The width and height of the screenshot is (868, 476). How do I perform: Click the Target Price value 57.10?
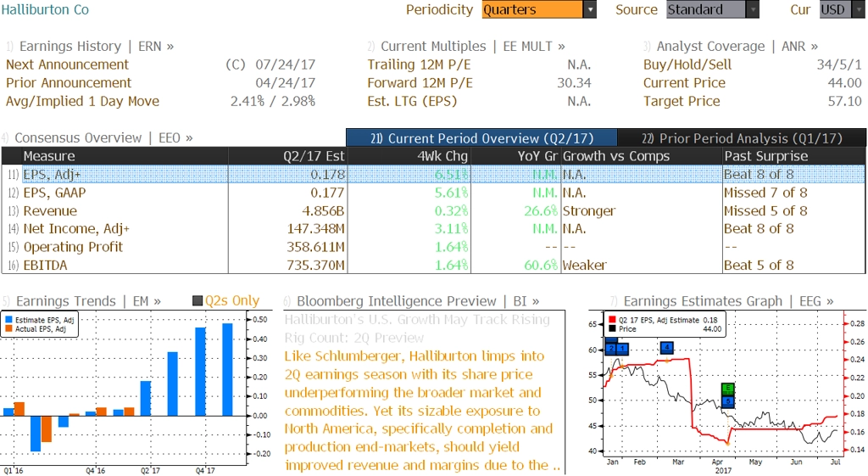click(x=845, y=102)
